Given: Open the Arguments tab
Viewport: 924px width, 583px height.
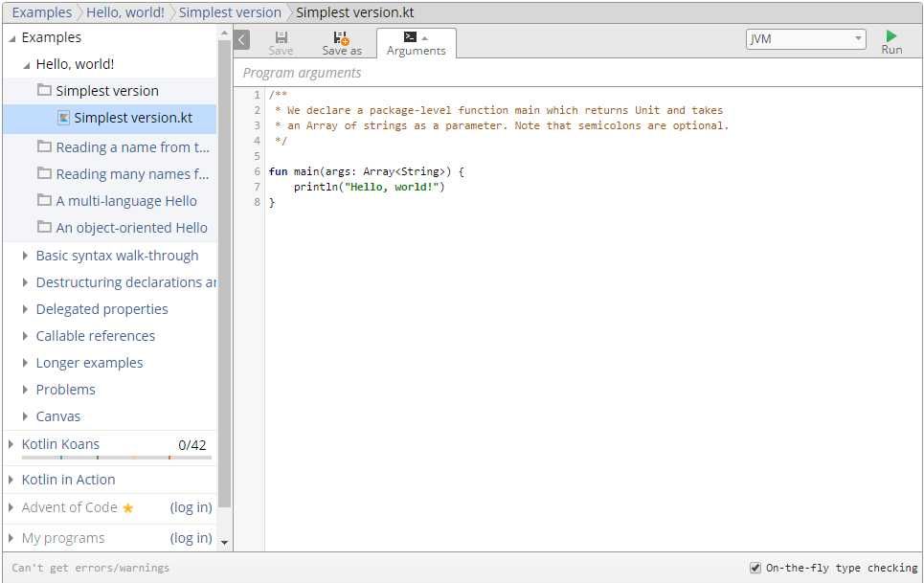Looking at the screenshot, I should tap(416, 43).
